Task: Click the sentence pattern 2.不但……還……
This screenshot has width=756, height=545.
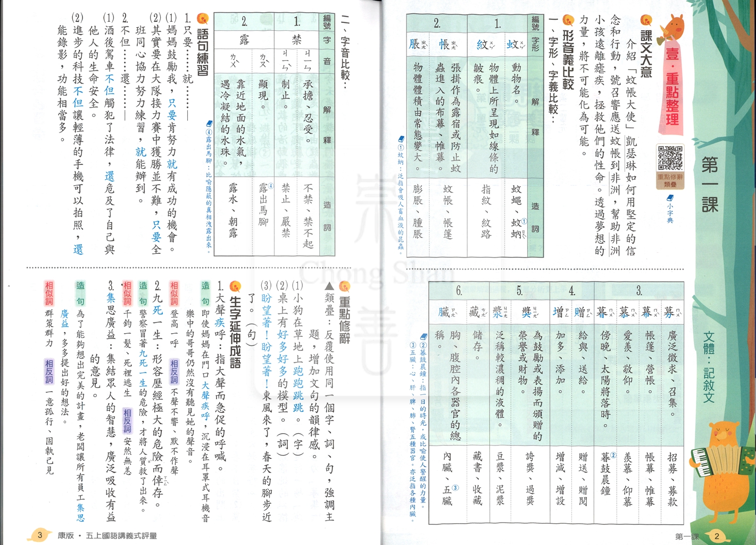Action: coord(124,67)
